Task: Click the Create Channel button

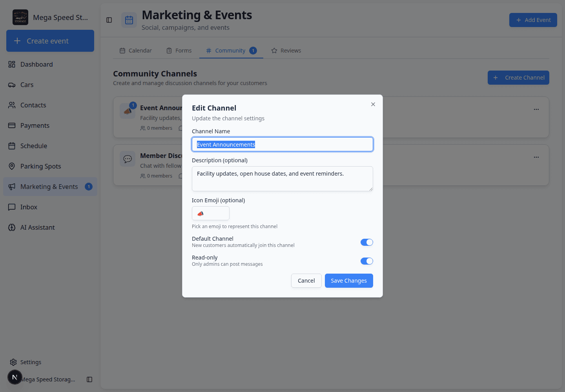Action: click(x=518, y=78)
